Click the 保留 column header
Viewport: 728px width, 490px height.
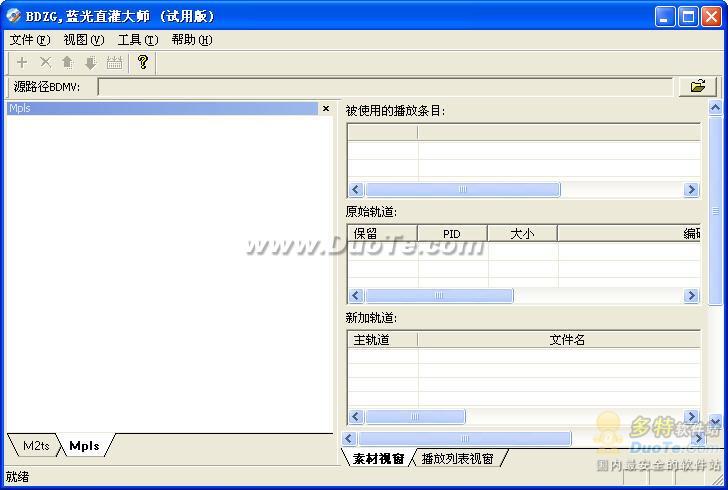tap(382, 233)
